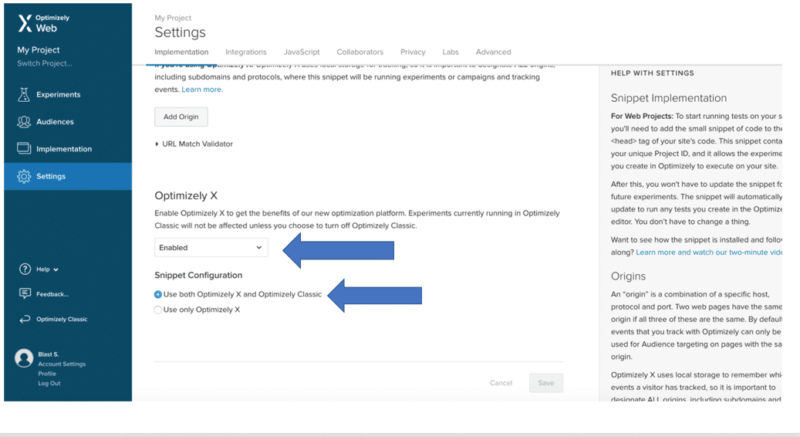This screenshot has height=437, width=800.
Task: Open Account Settings link
Action: pyautogui.click(x=62, y=364)
